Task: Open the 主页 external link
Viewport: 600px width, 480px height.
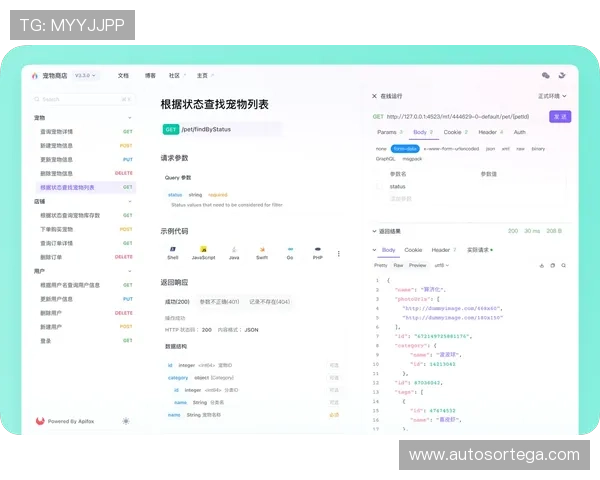Action: [x=205, y=76]
